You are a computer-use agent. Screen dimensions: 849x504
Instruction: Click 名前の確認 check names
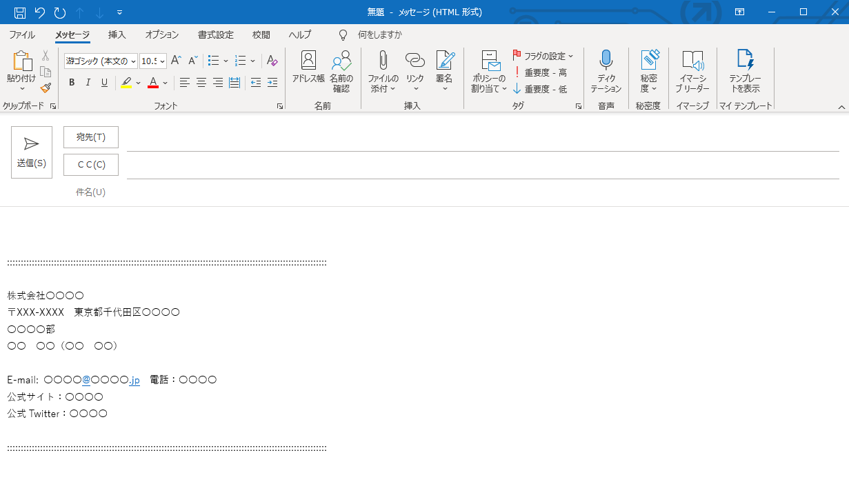(x=341, y=72)
